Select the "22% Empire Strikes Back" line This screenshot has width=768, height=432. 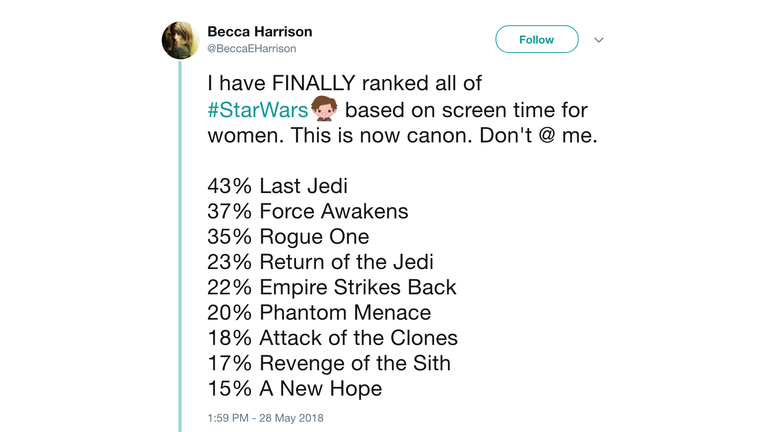[x=332, y=288]
